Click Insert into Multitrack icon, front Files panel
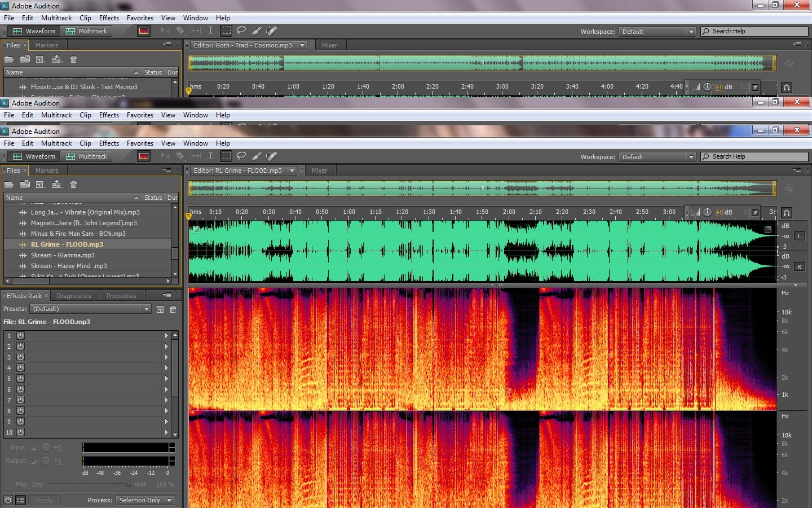 click(57, 185)
